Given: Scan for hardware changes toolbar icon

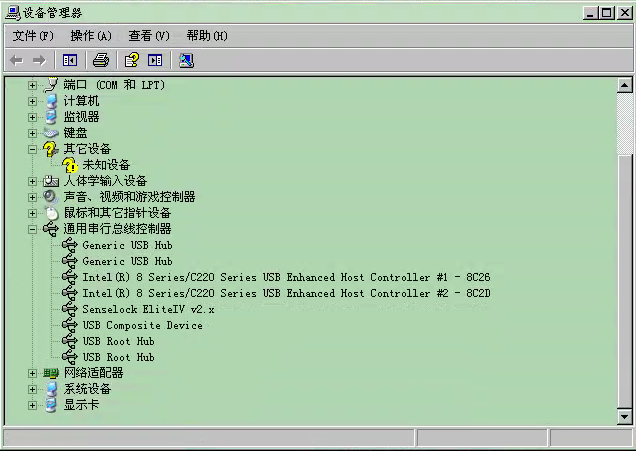Looking at the screenshot, I should 186,61.
